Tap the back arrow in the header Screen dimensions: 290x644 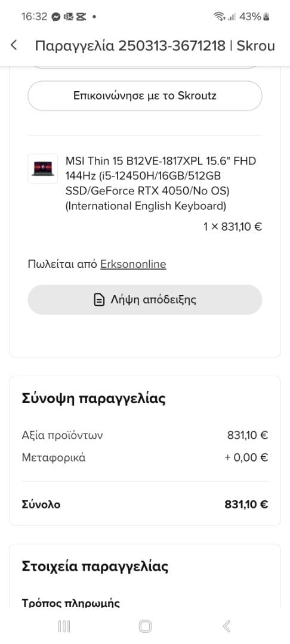(x=14, y=45)
